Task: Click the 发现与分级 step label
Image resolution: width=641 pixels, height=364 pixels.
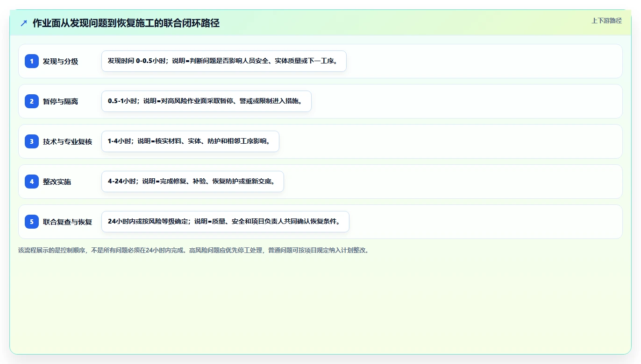Action: 60,61
